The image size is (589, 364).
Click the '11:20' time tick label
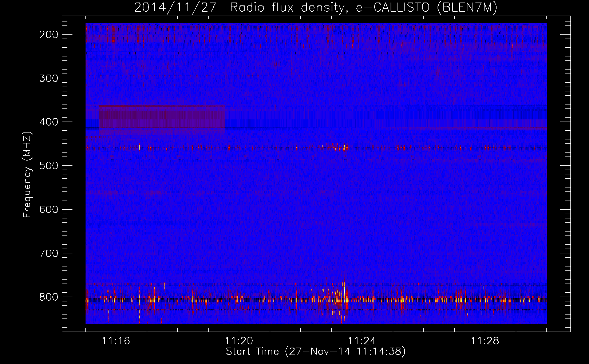(x=239, y=341)
